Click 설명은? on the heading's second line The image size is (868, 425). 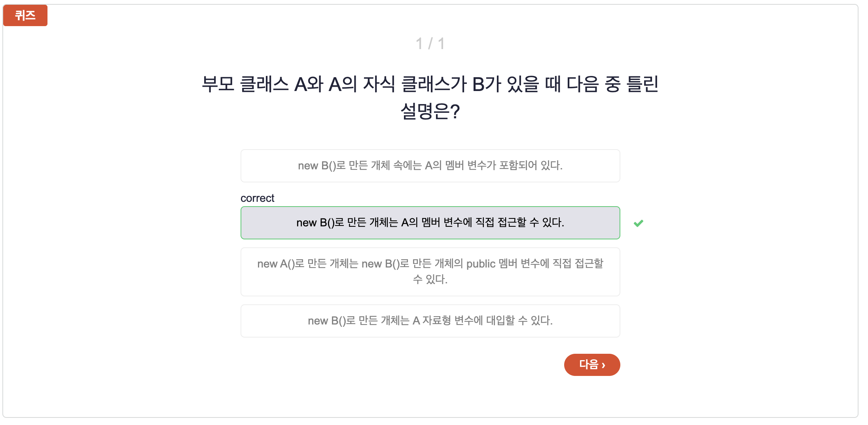pos(430,111)
